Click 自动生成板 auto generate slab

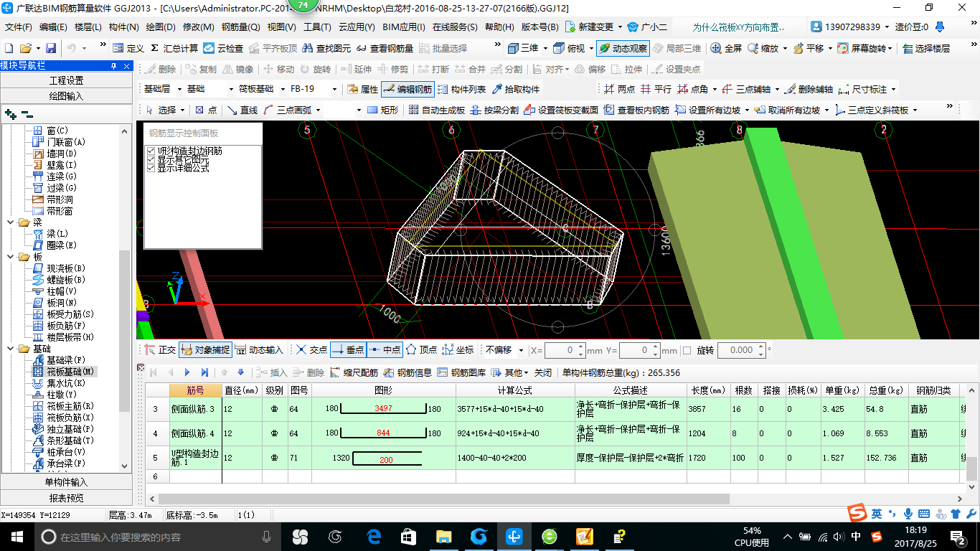[436, 110]
